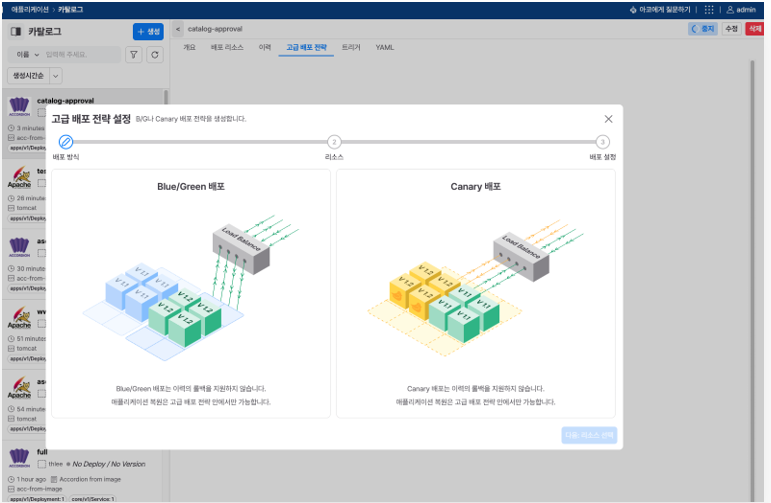Click the No Deploy / No Version status text
This screenshot has height=503, width=771.
pos(109,464)
